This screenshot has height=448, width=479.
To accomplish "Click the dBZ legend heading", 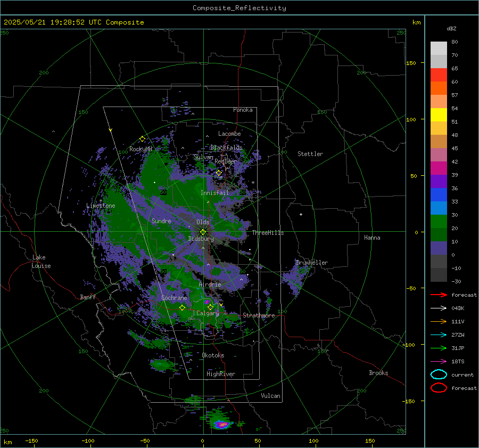I will click(x=451, y=28).
